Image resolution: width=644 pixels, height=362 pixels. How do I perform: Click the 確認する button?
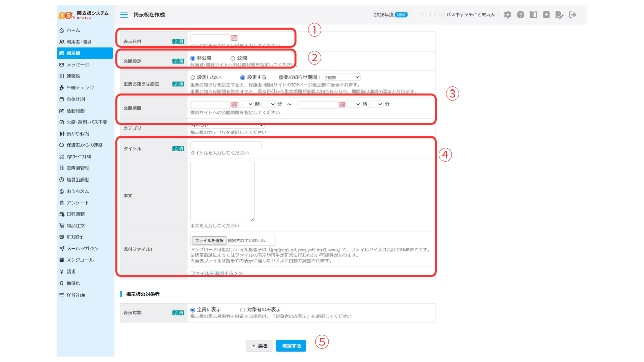[x=291, y=346]
